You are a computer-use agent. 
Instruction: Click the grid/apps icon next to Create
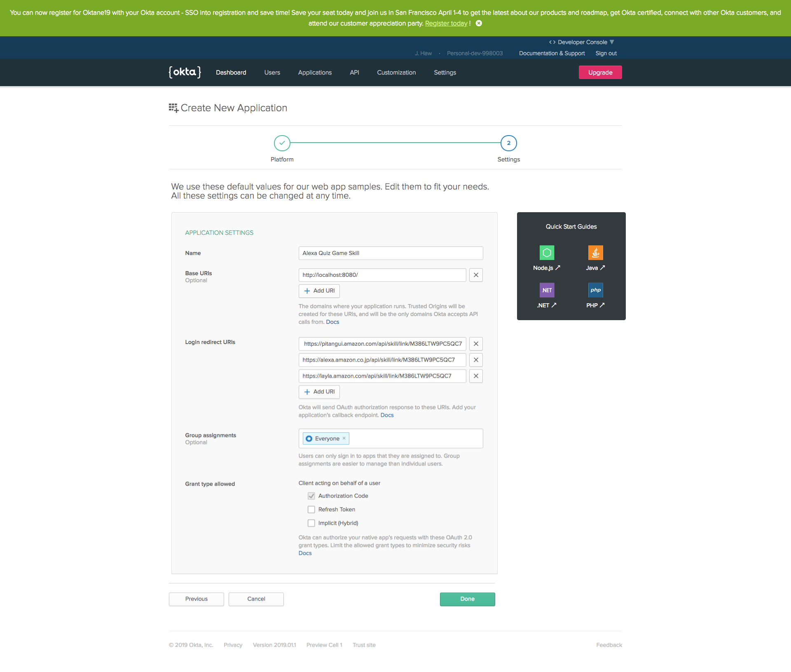point(173,108)
